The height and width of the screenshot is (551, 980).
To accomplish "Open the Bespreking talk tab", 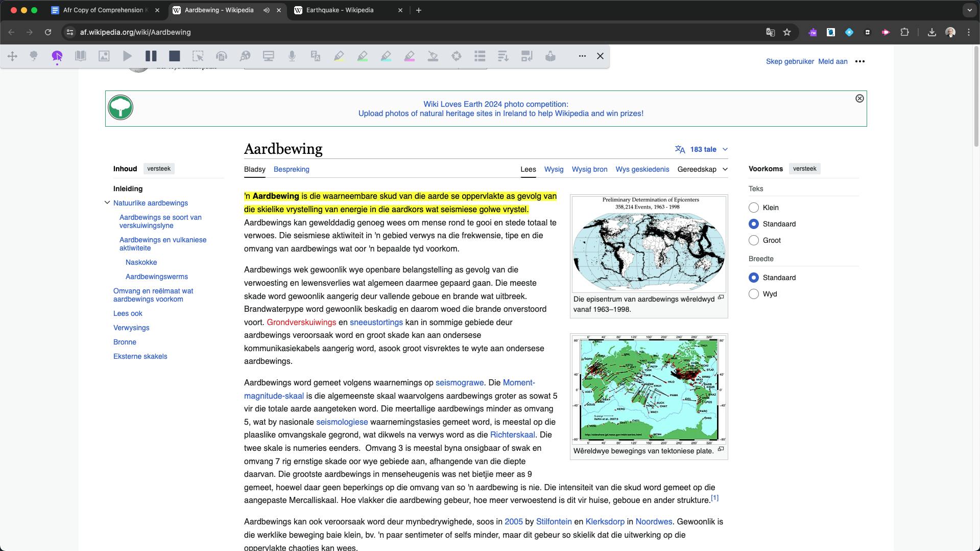I will pos(291,169).
